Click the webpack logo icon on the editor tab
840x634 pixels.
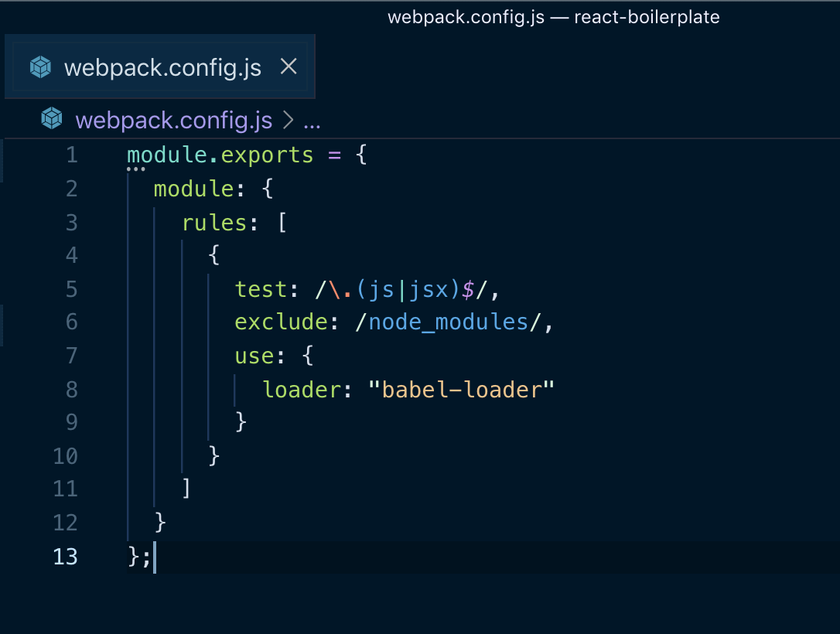point(39,66)
